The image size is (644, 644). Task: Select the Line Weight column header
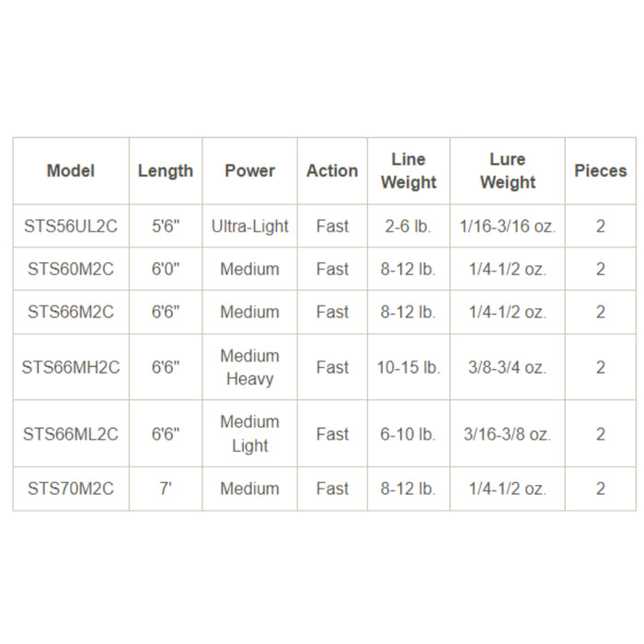pyautogui.click(x=408, y=171)
